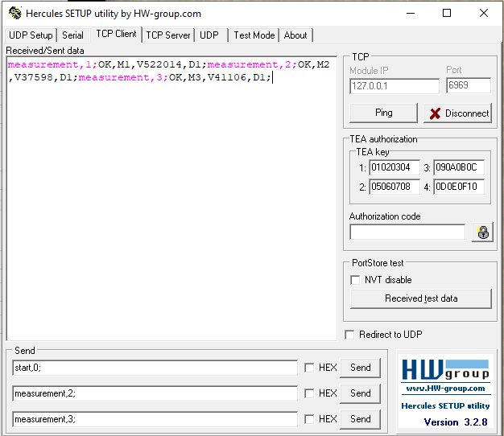Click the V522014 value in received data

tap(159, 64)
